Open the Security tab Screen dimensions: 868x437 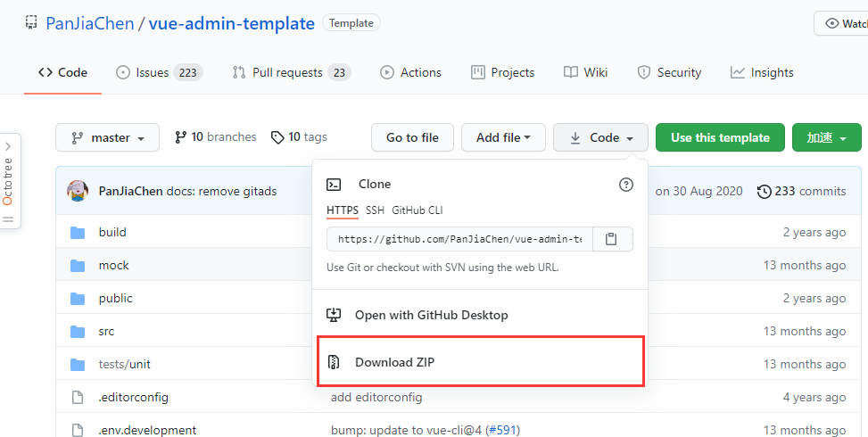(669, 72)
